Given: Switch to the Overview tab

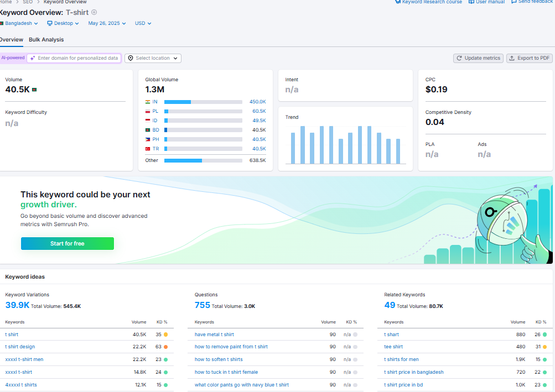Looking at the screenshot, I should (11, 40).
